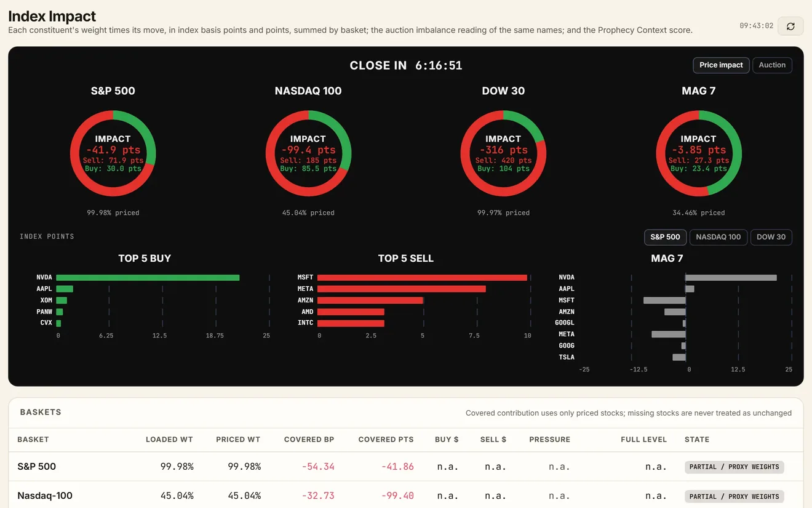Click the PANW label in Top 5 Buy
Viewport: 812px width, 508px height.
point(44,312)
